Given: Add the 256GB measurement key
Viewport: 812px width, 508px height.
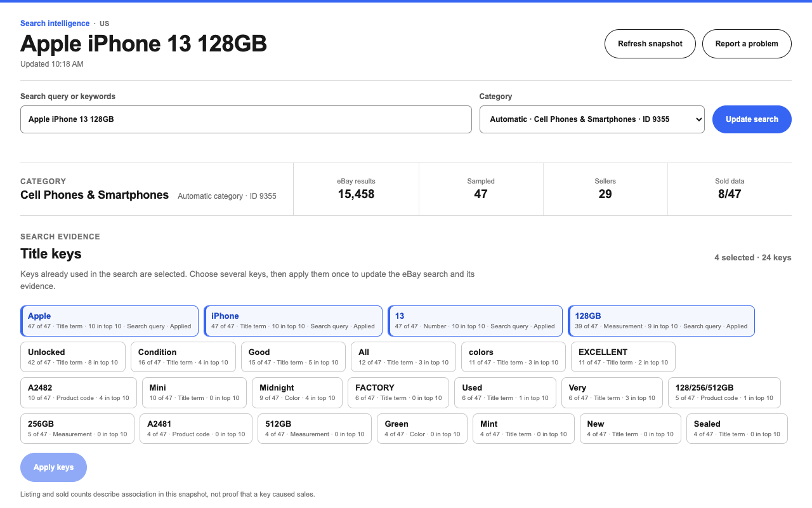Looking at the screenshot, I should click(77, 429).
